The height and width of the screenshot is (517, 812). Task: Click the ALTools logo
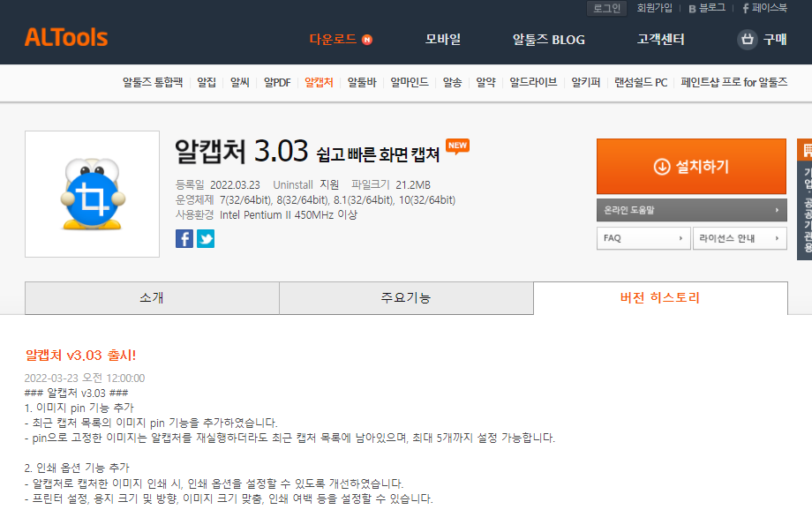click(66, 38)
